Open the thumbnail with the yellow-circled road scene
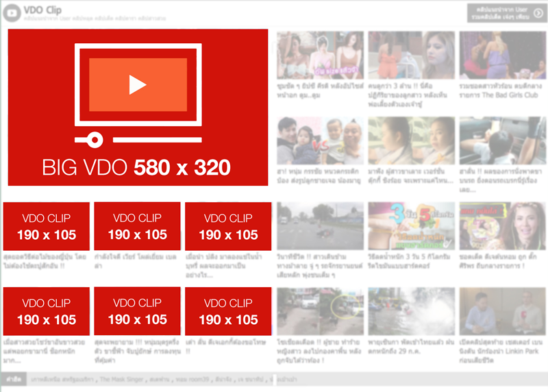Screen dimensions: 548x392 320,311
